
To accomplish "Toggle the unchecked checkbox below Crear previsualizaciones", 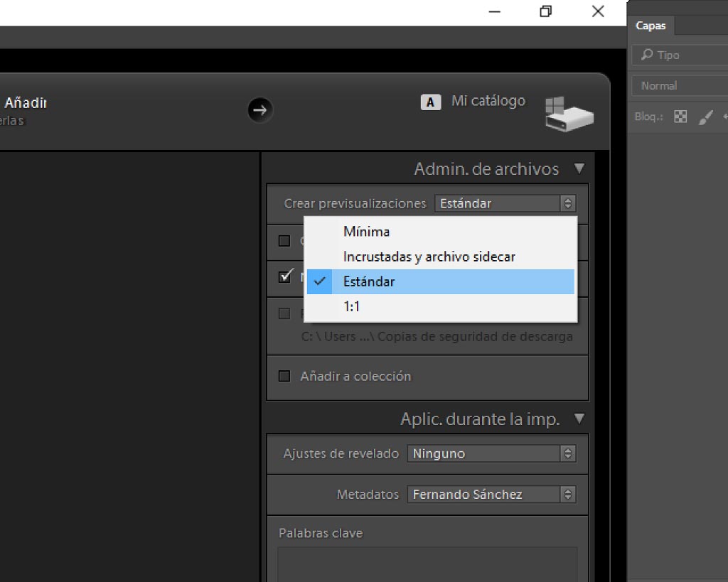I will point(284,241).
